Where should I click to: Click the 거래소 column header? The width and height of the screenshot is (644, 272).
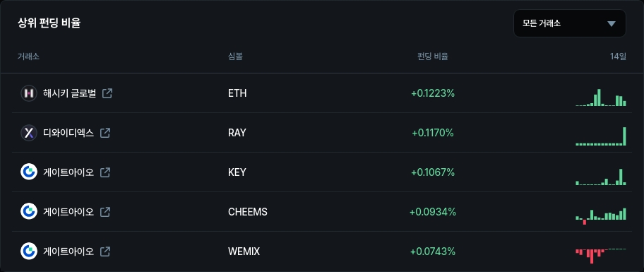click(28, 57)
